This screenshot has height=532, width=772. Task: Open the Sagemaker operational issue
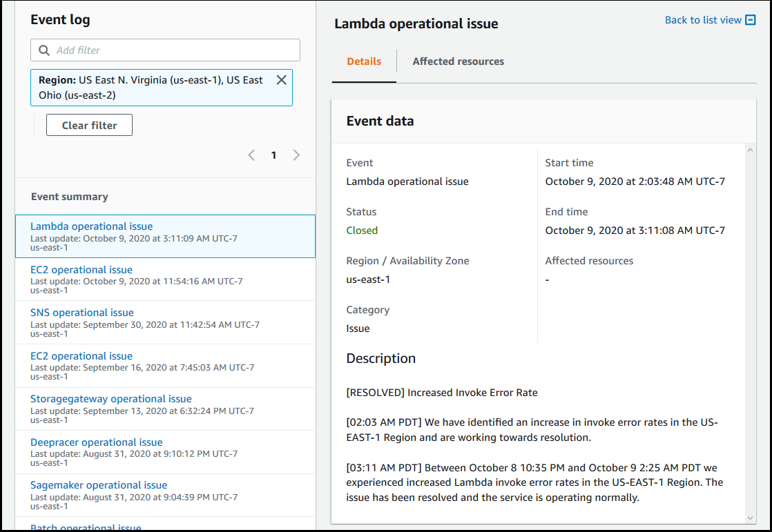[98, 485]
